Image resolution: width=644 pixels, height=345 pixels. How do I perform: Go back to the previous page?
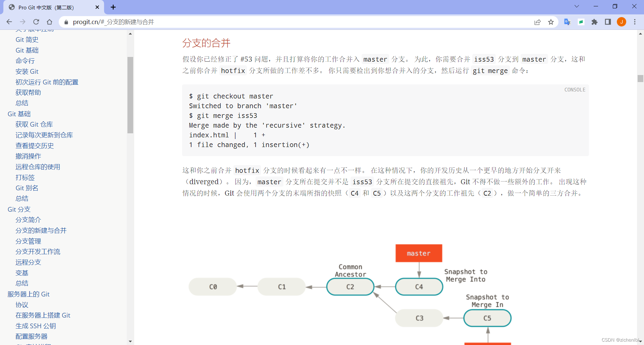pos(9,22)
